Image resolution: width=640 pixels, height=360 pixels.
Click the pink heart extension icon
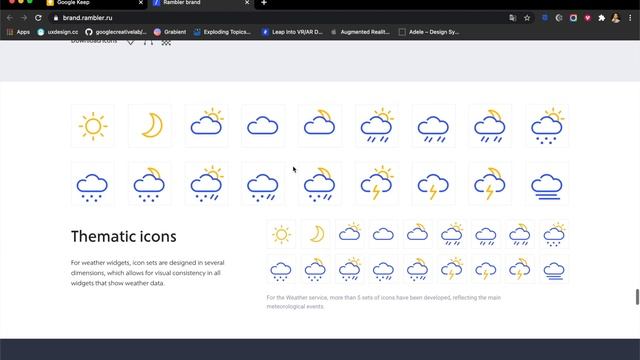pyautogui.click(x=587, y=18)
